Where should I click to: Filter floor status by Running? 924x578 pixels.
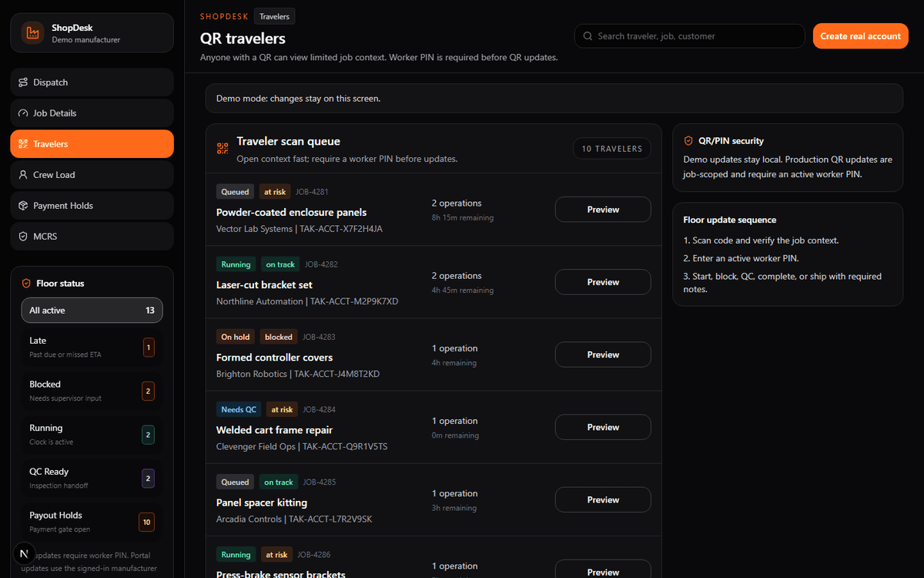click(x=92, y=435)
